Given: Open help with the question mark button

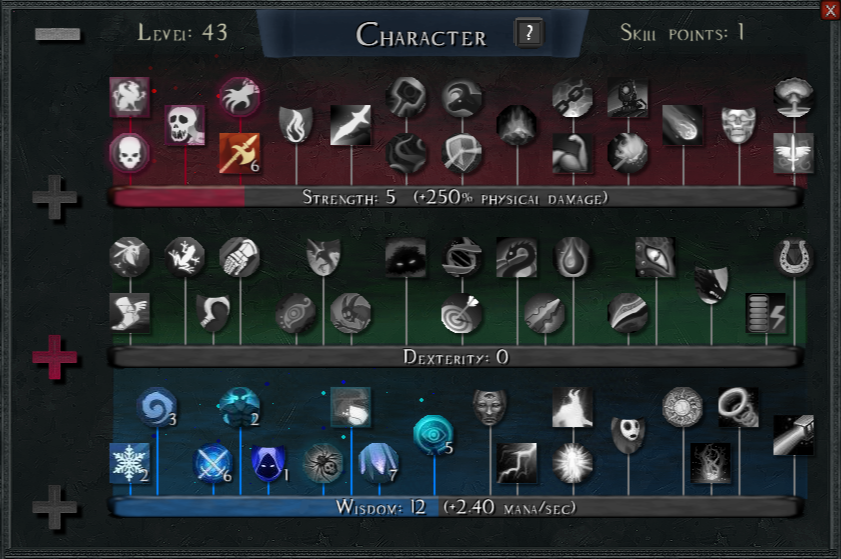Looking at the screenshot, I should 529,33.
